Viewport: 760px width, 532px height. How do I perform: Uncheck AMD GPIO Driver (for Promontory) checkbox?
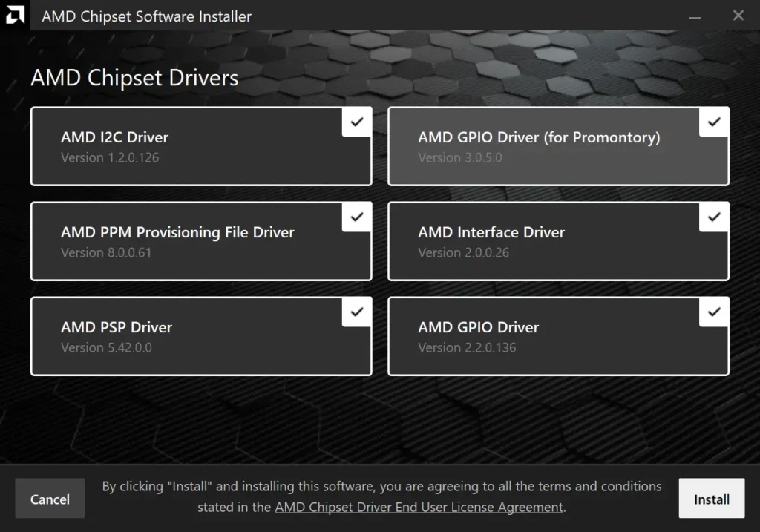pos(714,122)
